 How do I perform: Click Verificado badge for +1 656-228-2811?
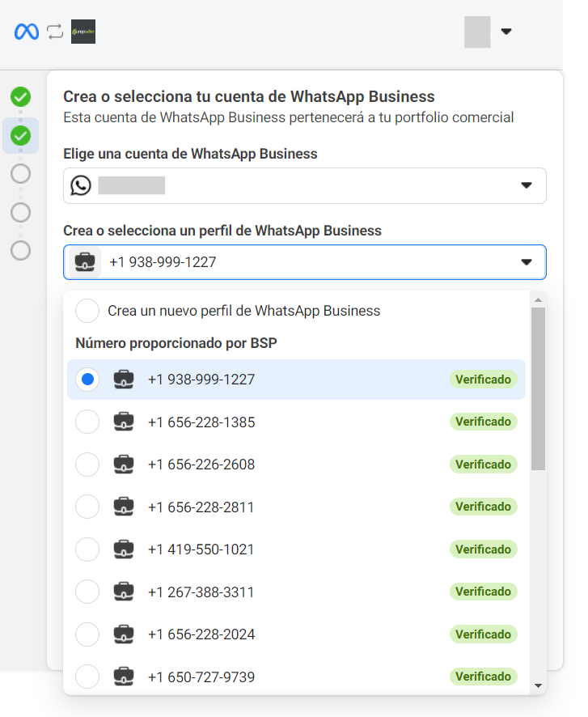[483, 507]
